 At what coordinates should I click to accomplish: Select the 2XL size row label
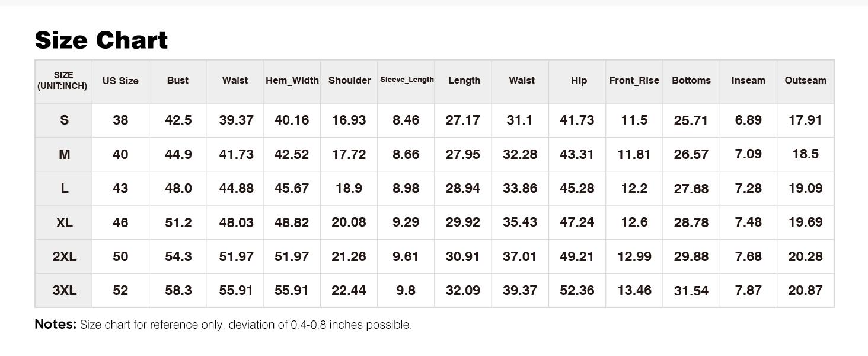point(64,256)
